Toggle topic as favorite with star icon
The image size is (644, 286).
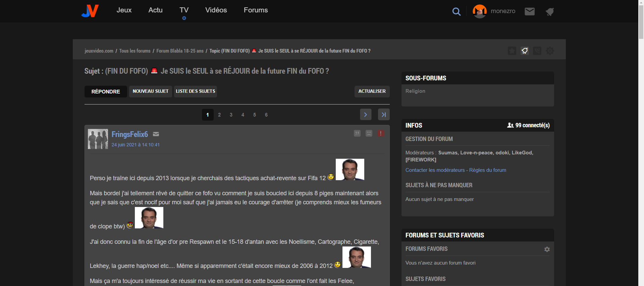[512, 51]
